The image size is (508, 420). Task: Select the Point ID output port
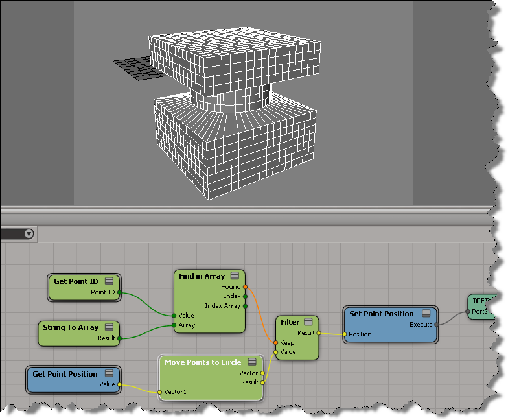(x=120, y=292)
